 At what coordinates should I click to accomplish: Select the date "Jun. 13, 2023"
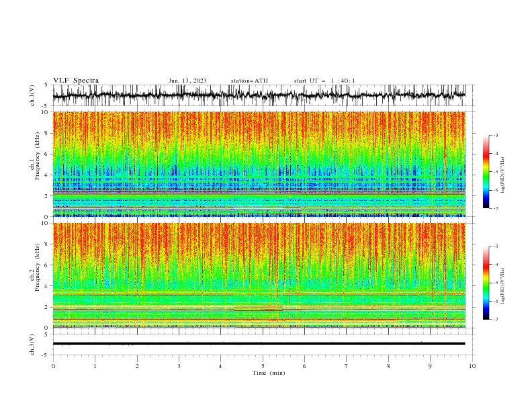tap(187, 81)
